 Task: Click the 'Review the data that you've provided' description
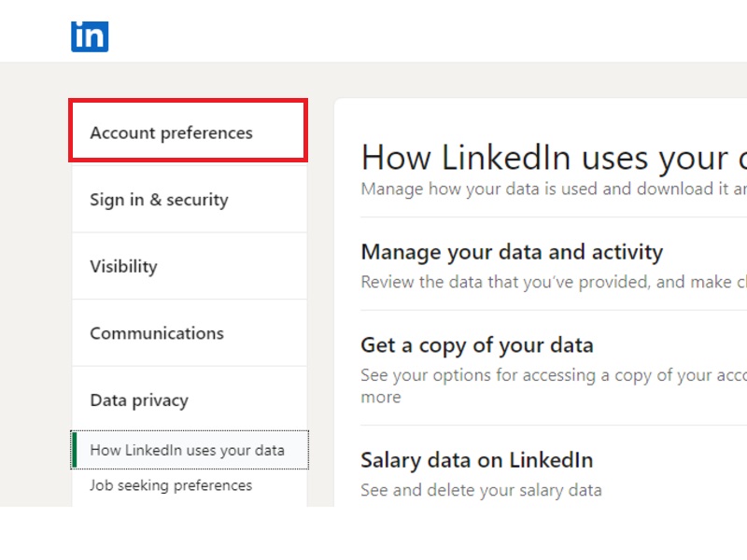click(x=551, y=282)
